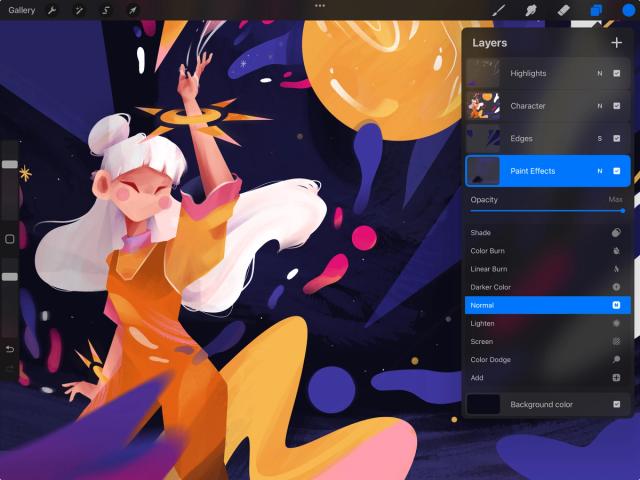
Task: Tap the three-dot menu at top center
Action: (x=320, y=6)
